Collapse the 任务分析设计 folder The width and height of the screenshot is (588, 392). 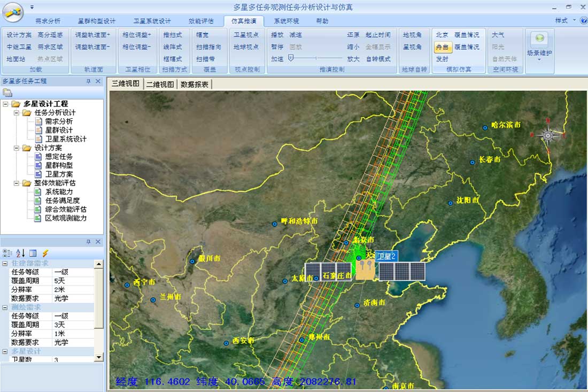[16, 112]
